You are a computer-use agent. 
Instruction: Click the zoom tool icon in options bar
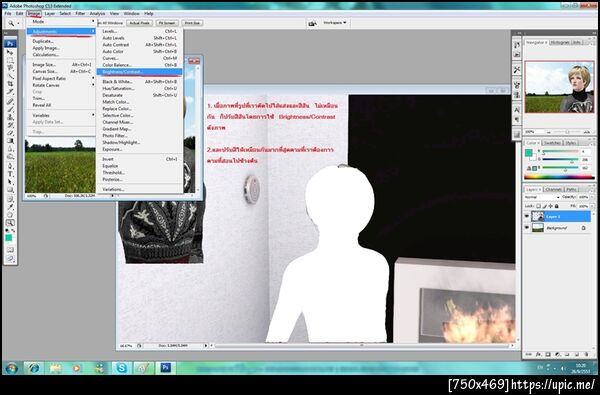coord(11,23)
